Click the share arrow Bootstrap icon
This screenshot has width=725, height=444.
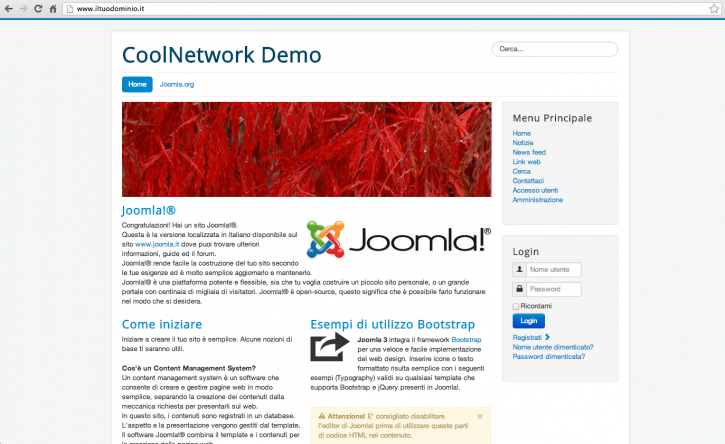point(330,347)
